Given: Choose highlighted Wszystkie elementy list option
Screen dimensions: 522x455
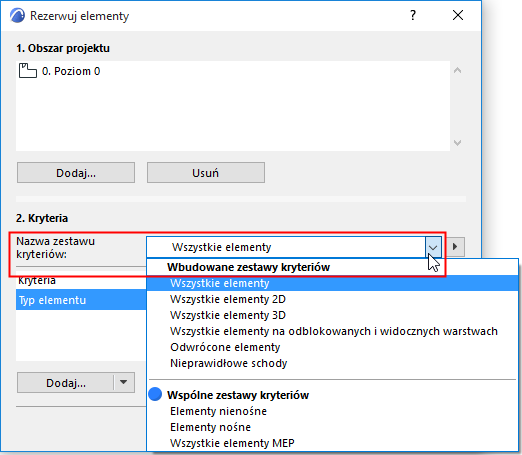Looking at the screenshot, I should coord(332,283).
